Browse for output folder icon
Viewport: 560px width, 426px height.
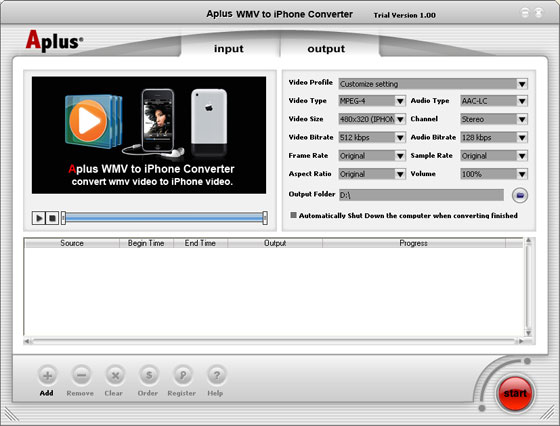520,195
